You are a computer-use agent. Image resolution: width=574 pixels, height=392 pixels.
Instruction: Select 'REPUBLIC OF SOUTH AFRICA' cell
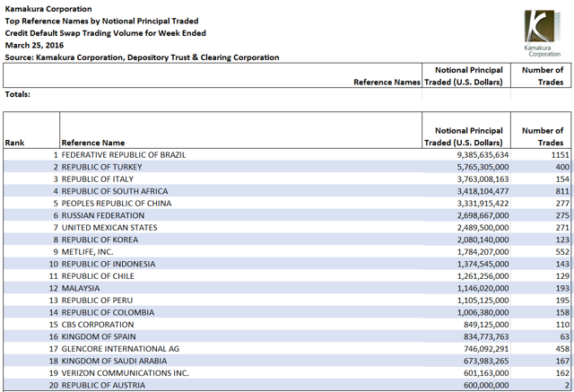115,191
